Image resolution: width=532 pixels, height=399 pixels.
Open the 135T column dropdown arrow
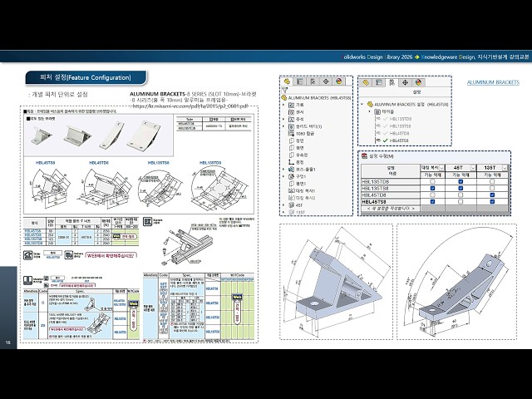pos(505,168)
